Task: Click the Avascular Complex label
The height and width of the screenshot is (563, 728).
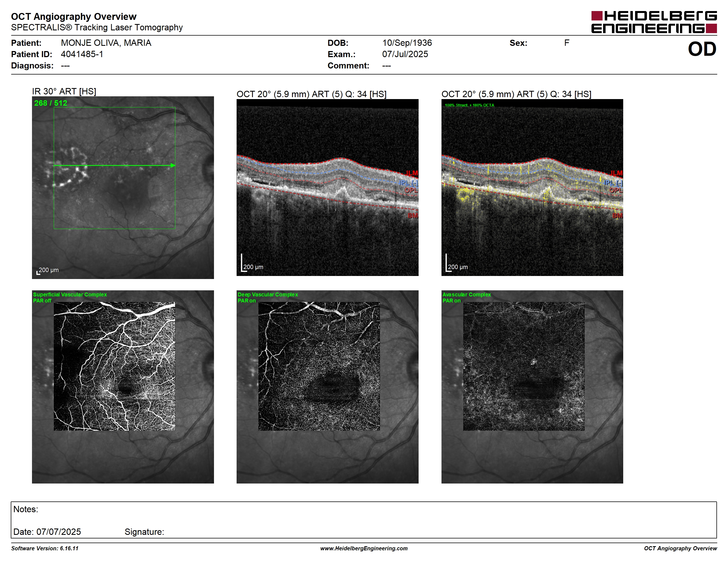Action: 467,294
